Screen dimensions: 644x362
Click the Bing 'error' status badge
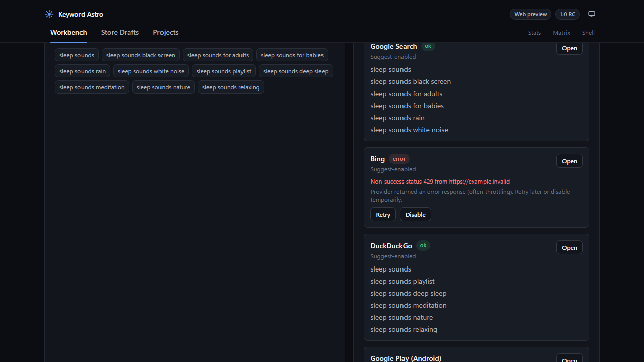[399, 159]
